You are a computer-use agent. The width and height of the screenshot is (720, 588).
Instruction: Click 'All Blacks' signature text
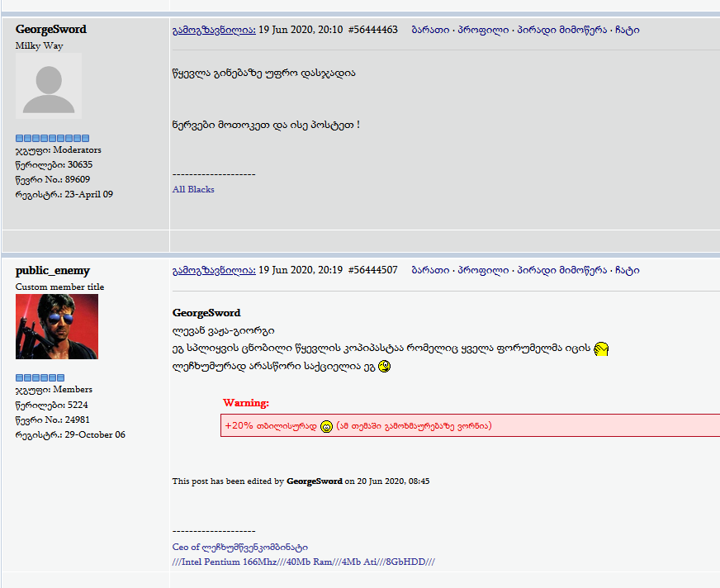[x=193, y=189]
